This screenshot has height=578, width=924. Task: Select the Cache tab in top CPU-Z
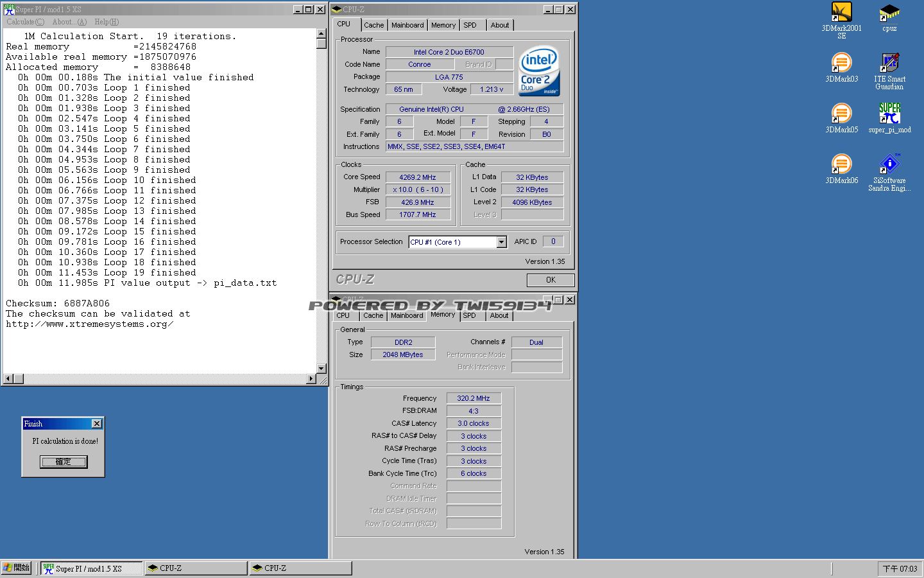point(374,25)
